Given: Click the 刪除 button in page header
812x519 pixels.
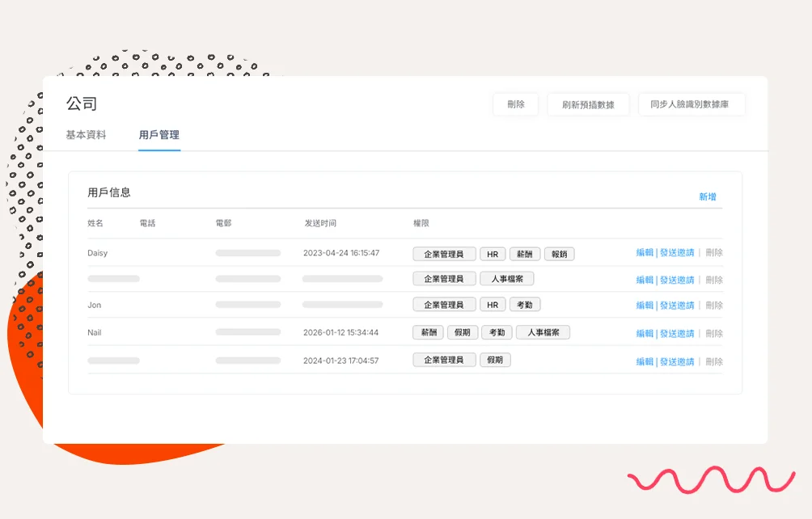Looking at the screenshot, I should [515, 104].
